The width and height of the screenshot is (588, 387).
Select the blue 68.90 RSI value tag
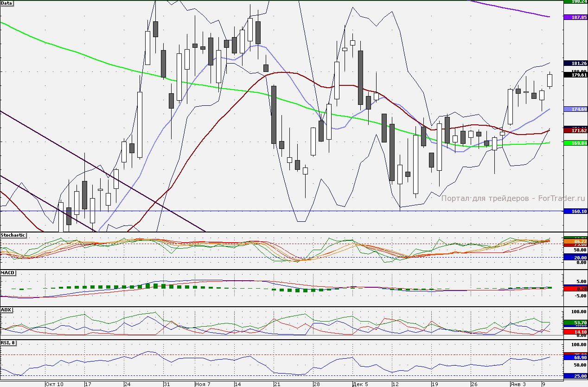[x=575, y=358]
